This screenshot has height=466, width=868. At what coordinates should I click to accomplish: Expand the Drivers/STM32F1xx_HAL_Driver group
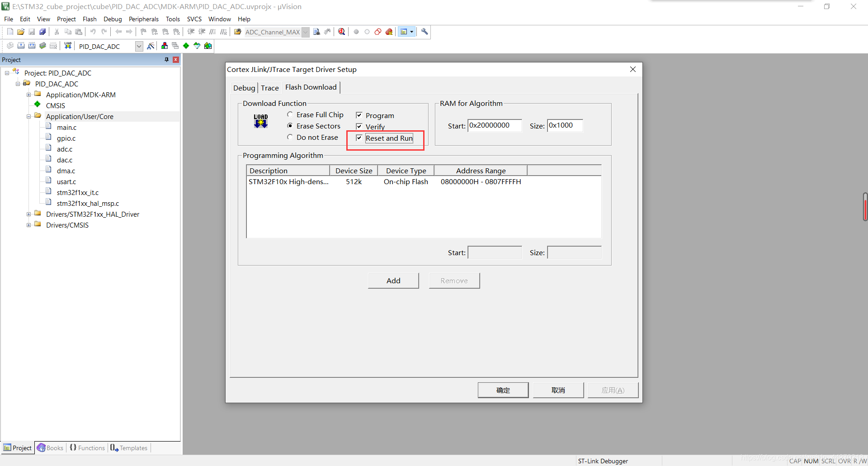tap(28, 214)
